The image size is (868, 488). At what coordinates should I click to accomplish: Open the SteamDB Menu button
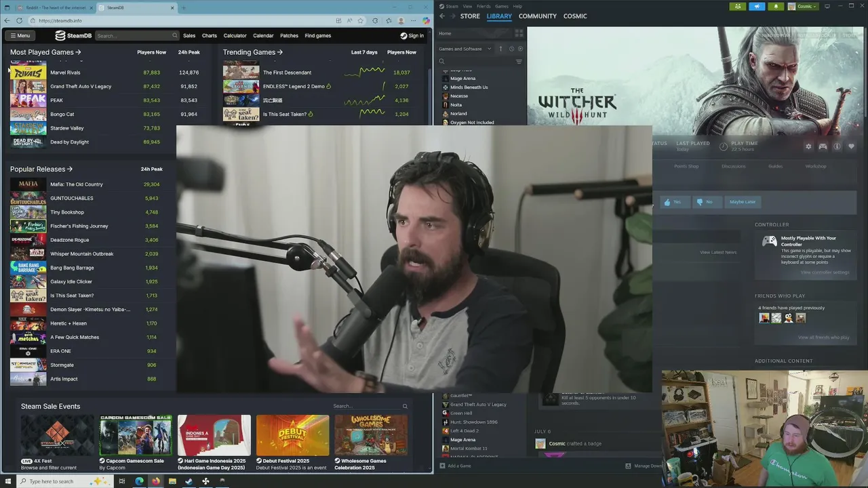20,35
